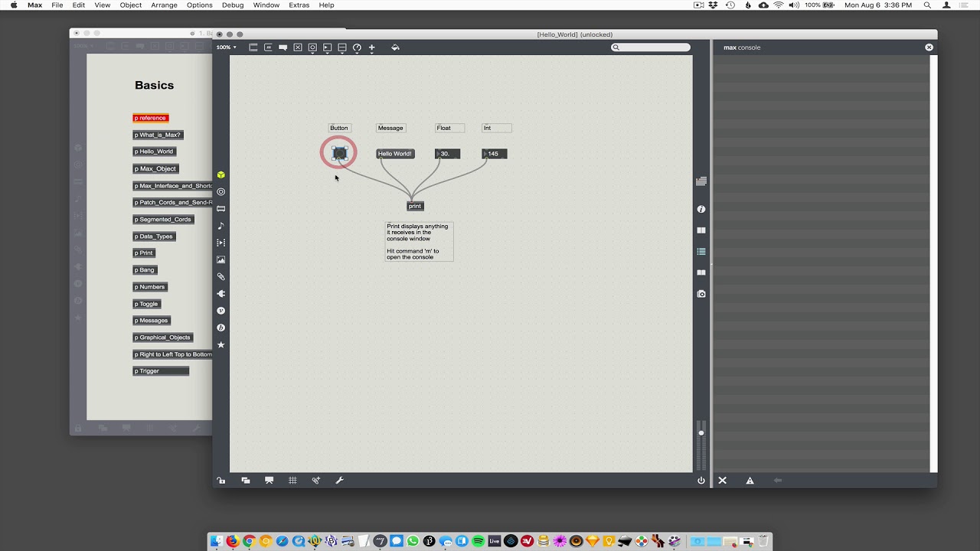
Task: Open the 100% zoom dropdown
Action: pos(226,47)
